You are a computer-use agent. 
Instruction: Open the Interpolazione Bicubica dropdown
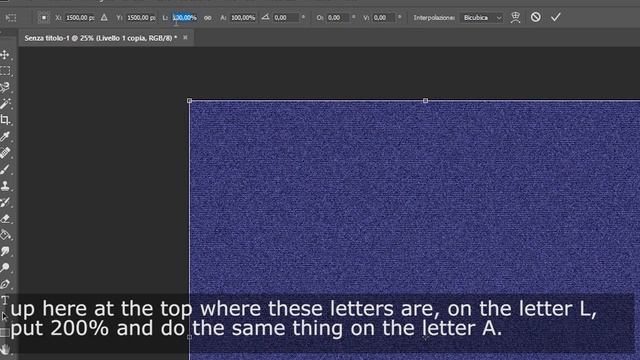pyautogui.click(x=482, y=18)
